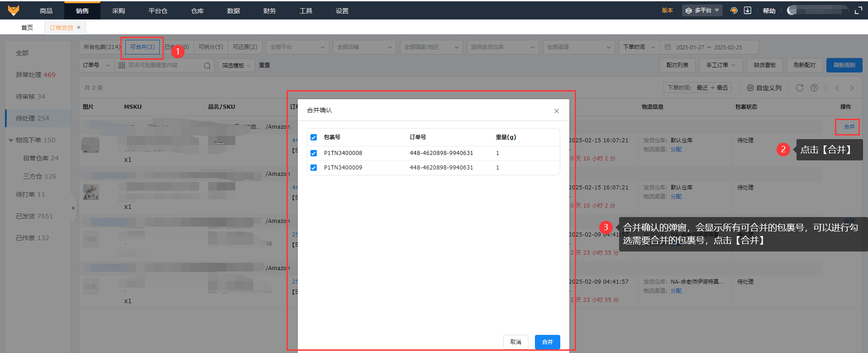Open the 多平台 switcher dropdown
868x353 pixels.
tap(702, 10)
